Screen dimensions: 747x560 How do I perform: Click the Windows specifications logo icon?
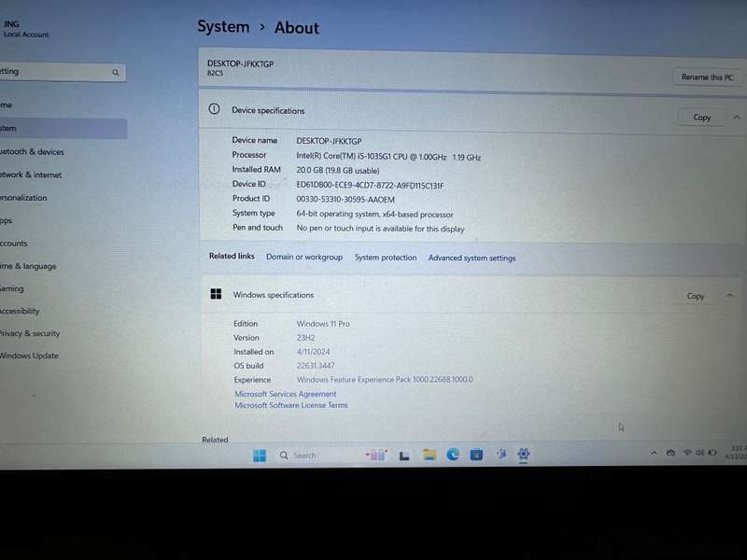coord(216,294)
